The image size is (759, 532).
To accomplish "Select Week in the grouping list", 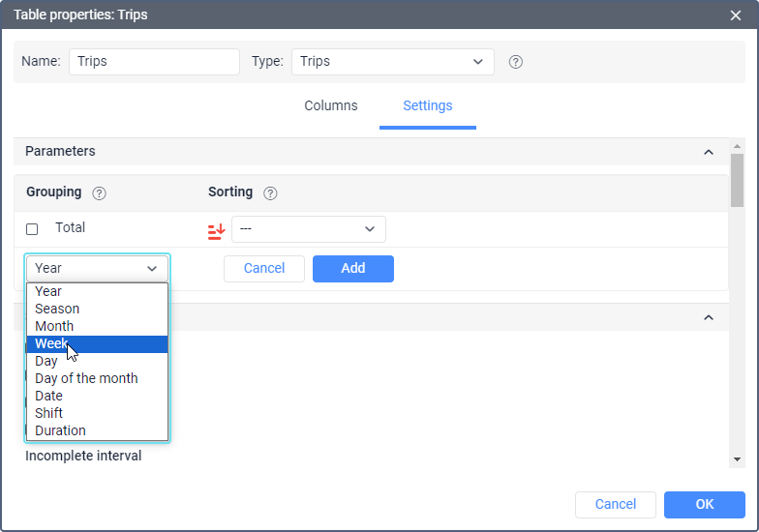I will (x=97, y=344).
